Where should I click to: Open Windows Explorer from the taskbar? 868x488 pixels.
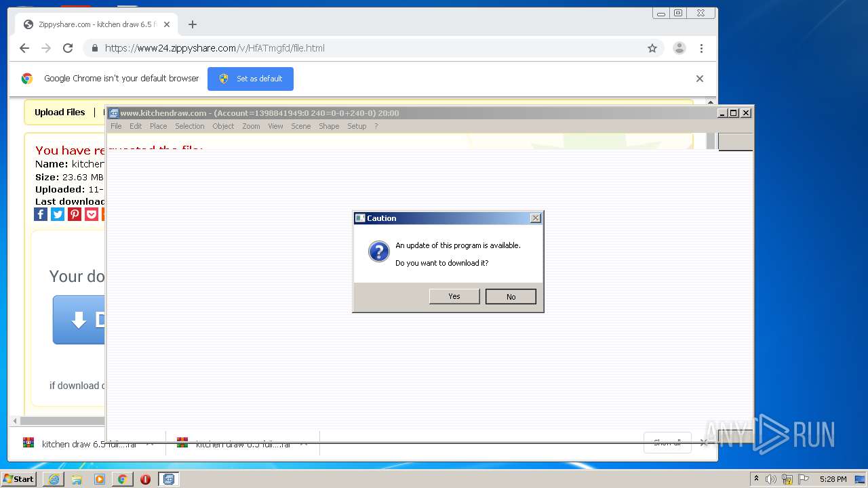click(x=77, y=479)
